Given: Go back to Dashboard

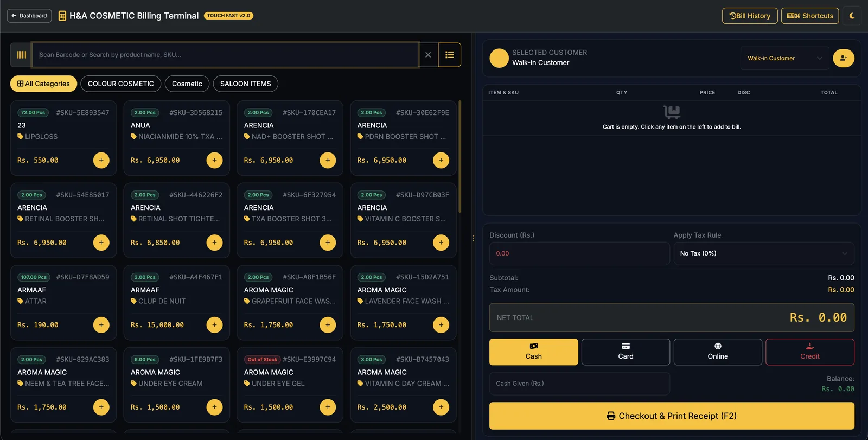Looking at the screenshot, I should (29, 16).
